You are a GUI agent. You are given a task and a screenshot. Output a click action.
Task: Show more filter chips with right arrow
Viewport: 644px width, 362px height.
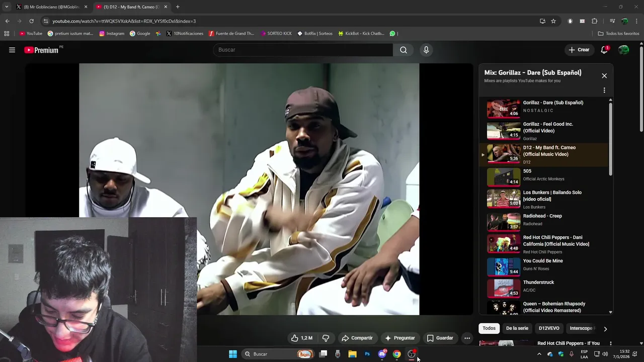click(x=605, y=329)
